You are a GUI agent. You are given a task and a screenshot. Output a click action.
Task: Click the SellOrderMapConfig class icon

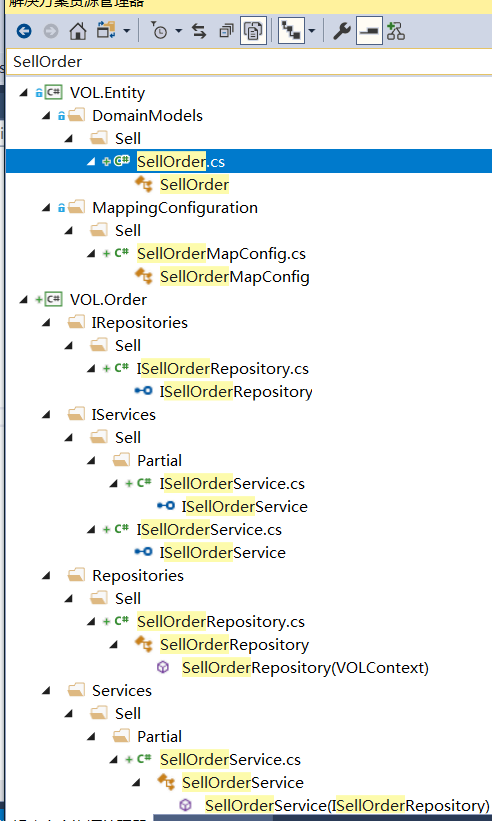click(144, 276)
